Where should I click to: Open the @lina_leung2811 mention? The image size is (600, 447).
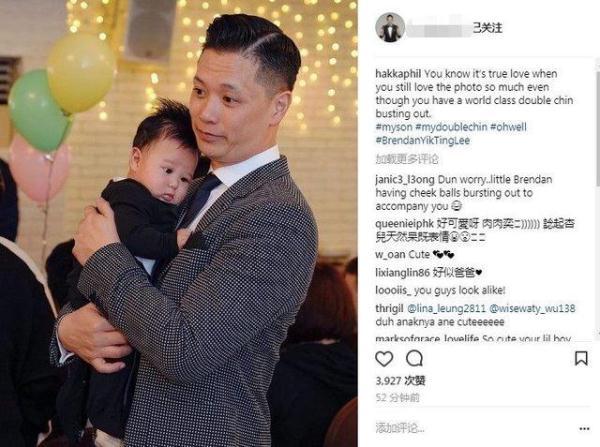(446, 308)
